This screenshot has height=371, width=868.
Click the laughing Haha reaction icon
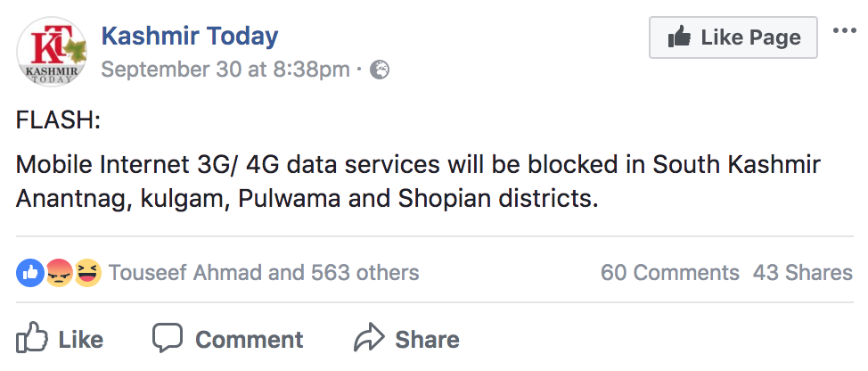[x=86, y=272]
